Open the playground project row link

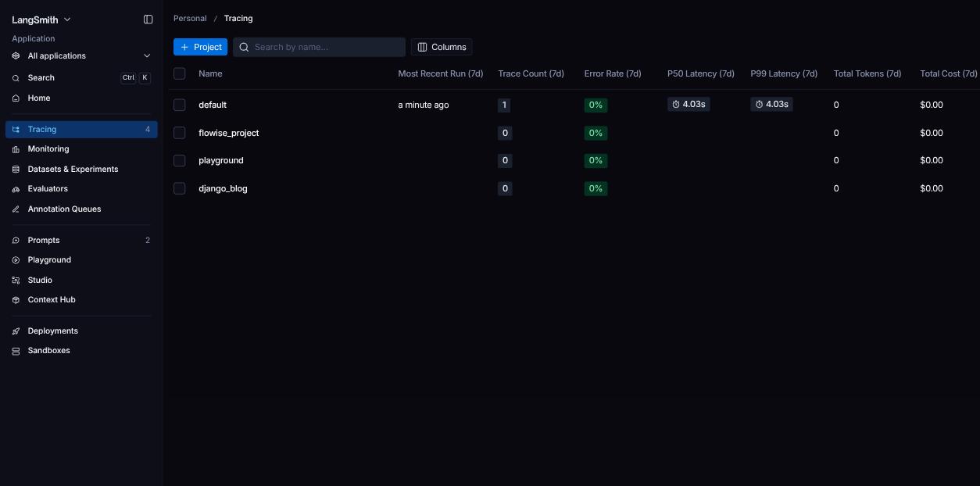[221, 160]
